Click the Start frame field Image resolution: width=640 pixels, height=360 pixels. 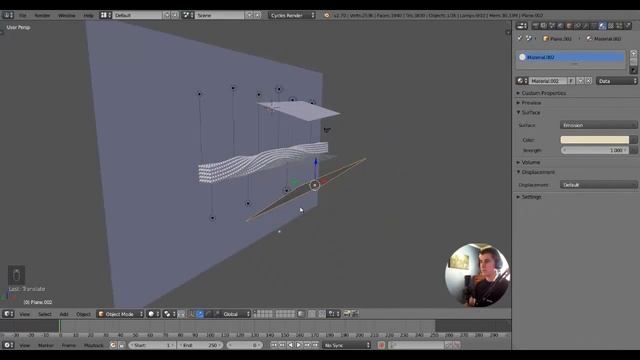152,345
